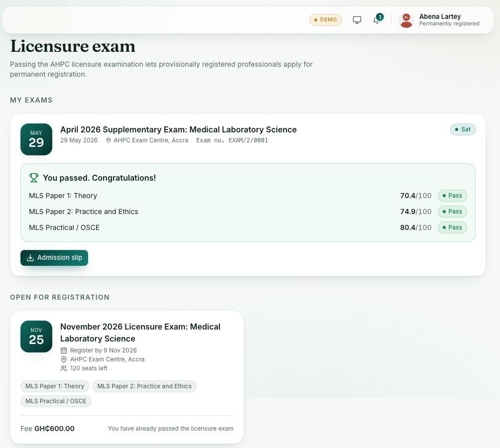This screenshot has width=500, height=448.
Task: Click the trophy icon beside You passed
Action: (x=34, y=178)
